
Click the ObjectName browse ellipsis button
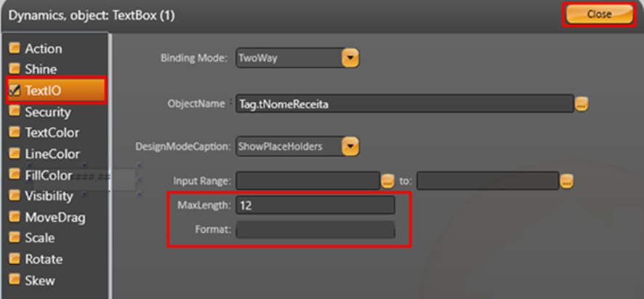pos(581,104)
